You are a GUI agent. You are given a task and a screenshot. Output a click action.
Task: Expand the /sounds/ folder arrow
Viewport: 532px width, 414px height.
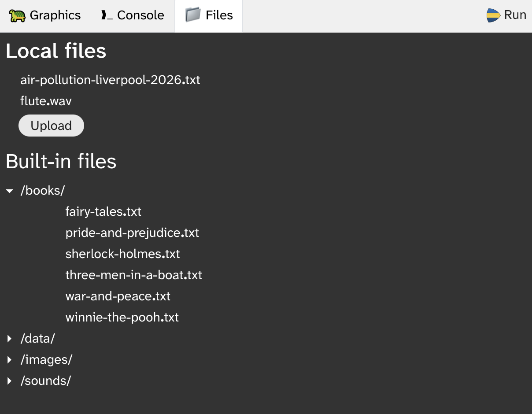pyautogui.click(x=9, y=381)
